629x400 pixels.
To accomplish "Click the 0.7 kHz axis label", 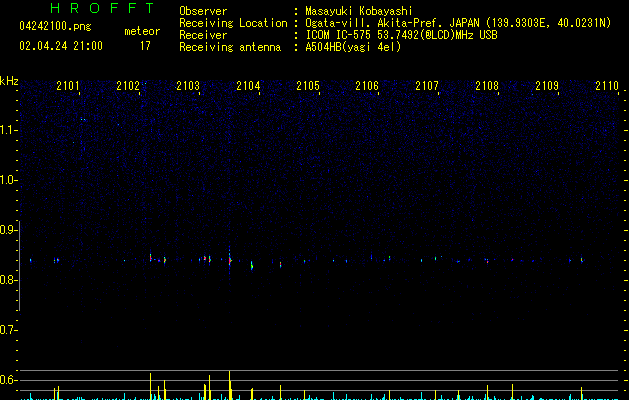I will tap(8, 330).
